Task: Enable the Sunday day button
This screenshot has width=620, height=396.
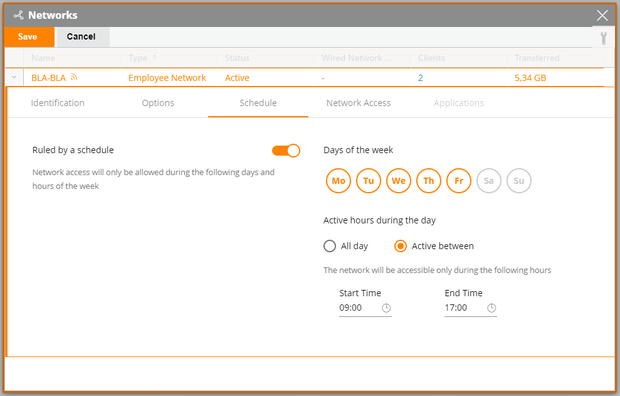Action: [x=519, y=181]
